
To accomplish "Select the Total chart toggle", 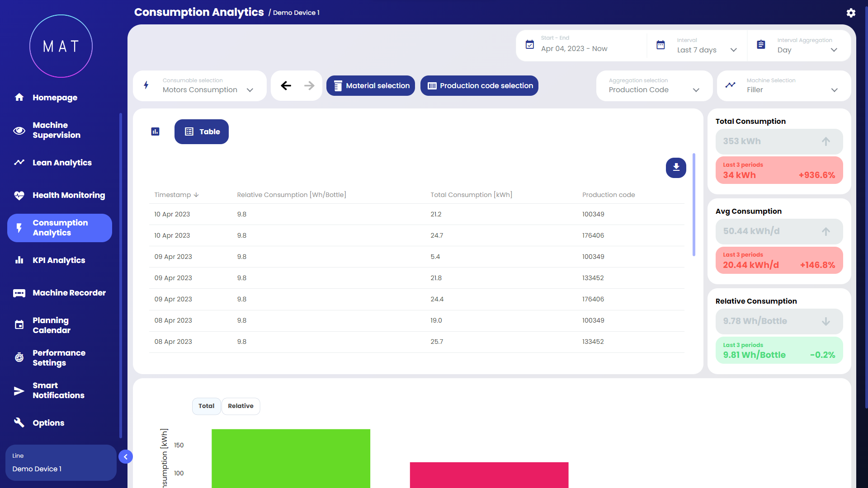I will click(x=206, y=406).
